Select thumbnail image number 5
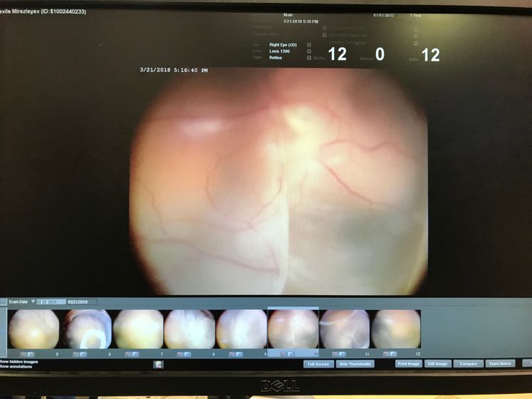The image size is (532, 399). tap(33, 329)
